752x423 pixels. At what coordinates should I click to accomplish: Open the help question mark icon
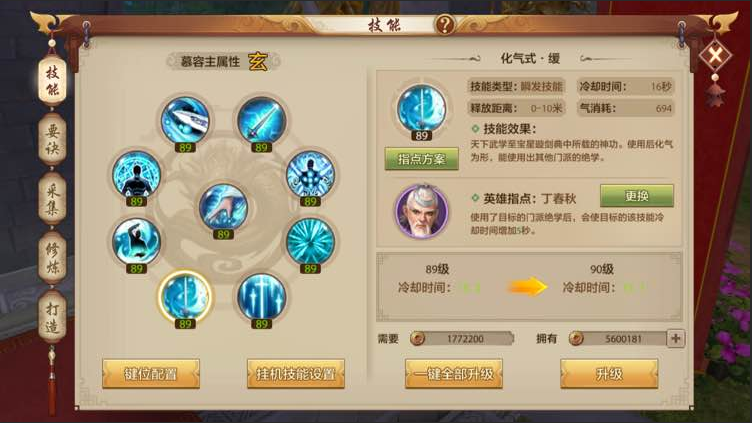click(x=445, y=24)
